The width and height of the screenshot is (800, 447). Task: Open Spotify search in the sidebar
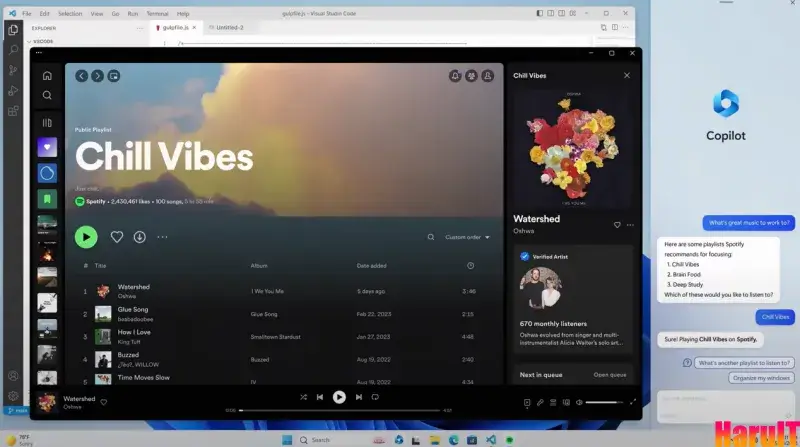tap(47, 95)
